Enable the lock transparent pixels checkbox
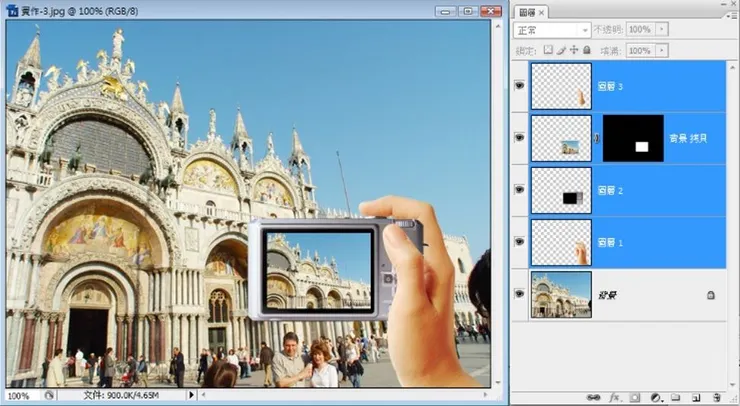Image resolution: width=740 pixels, height=406 pixels. pyautogui.click(x=548, y=50)
